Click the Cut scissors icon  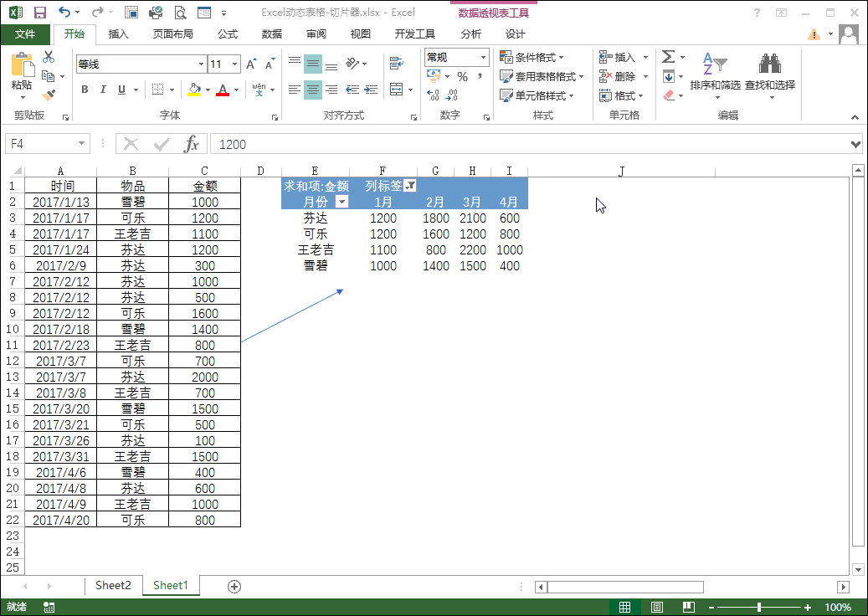coord(49,57)
